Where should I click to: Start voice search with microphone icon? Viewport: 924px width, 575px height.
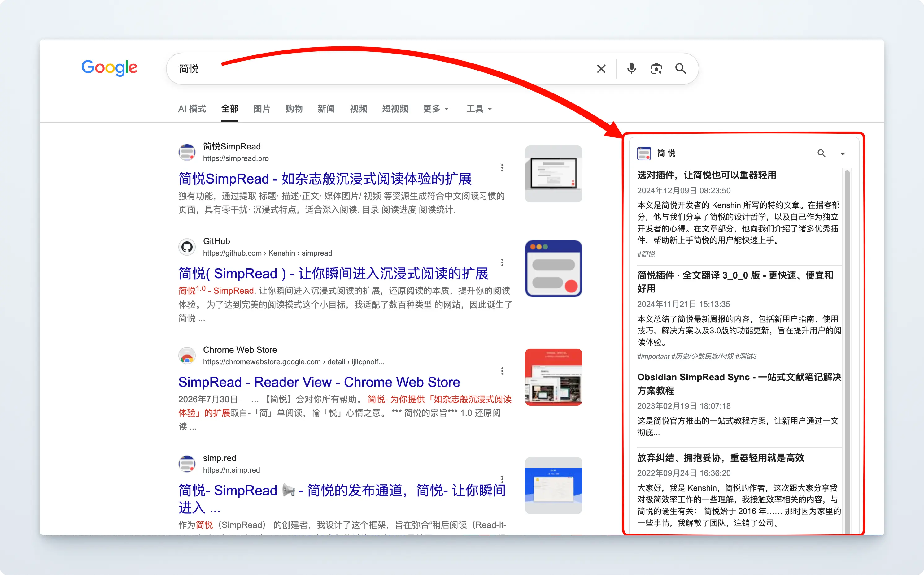tap(631, 69)
